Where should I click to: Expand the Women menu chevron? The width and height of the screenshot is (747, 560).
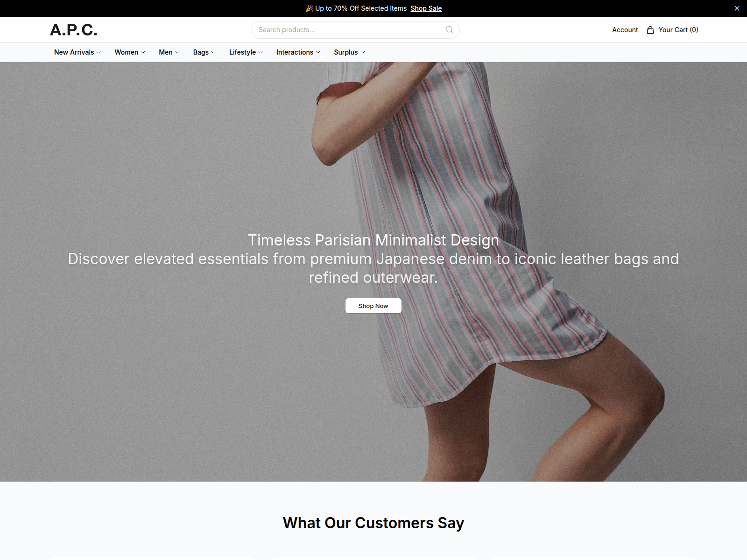tap(143, 52)
